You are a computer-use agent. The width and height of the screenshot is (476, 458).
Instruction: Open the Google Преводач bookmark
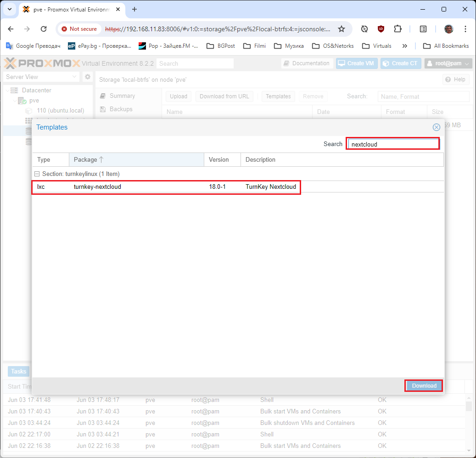[33, 46]
